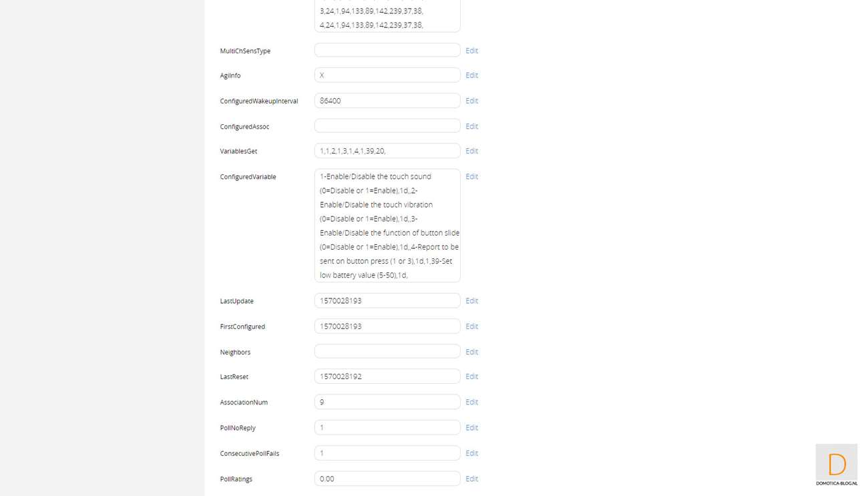
Task: Focus the AssociationNum field
Action: pos(387,402)
